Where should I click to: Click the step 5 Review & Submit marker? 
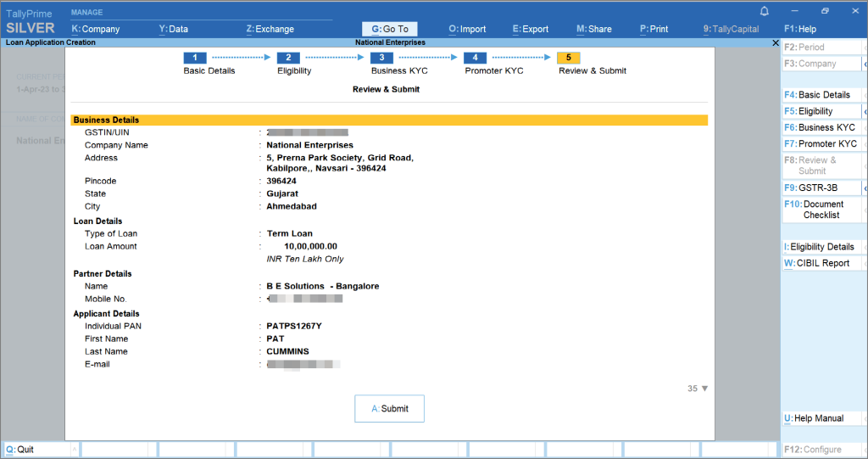pyautogui.click(x=568, y=58)
